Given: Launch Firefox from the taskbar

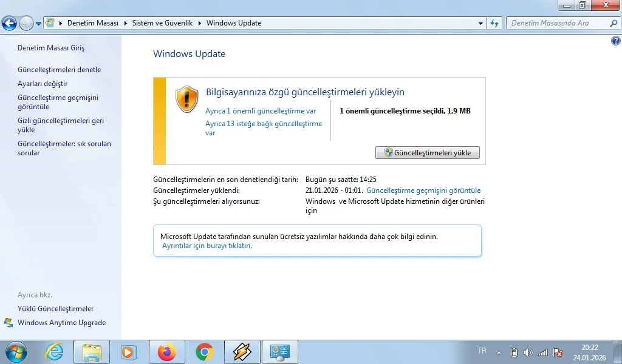Looking at the screenshot, I should [x=166, y=352].
